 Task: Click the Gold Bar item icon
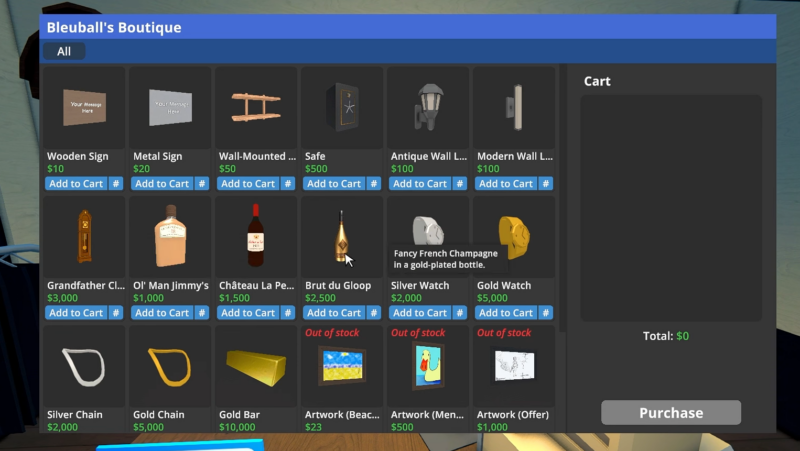click(255, 366)
